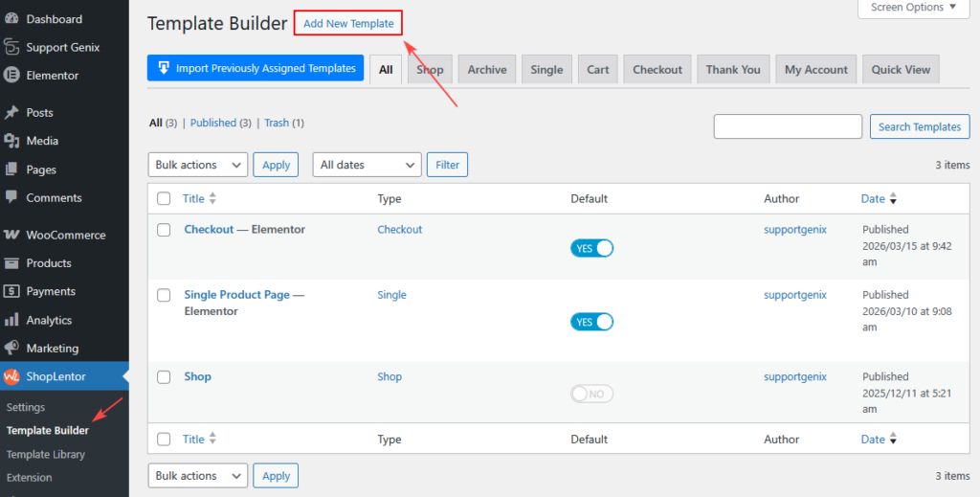This screenshot has height=497, width=980.
Task: Check the Single Product Page row checkbox
Action: pyautogui.click(x=164, y=295)
